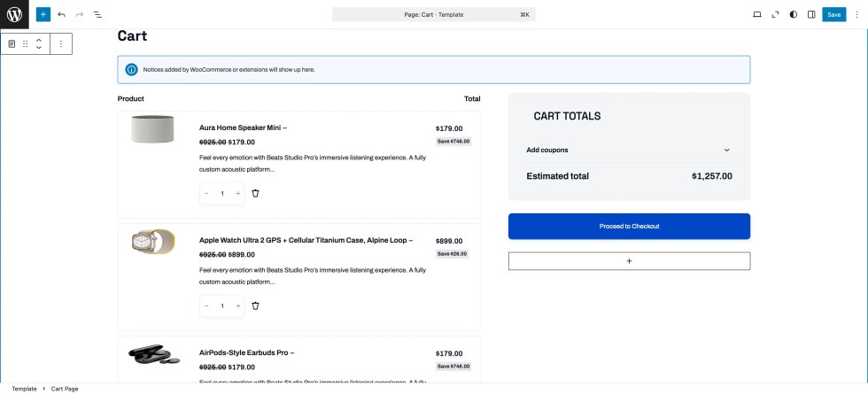Go to Cart Page breadcrumb
The width and height of the screenshot is (868, 394).
65,389
